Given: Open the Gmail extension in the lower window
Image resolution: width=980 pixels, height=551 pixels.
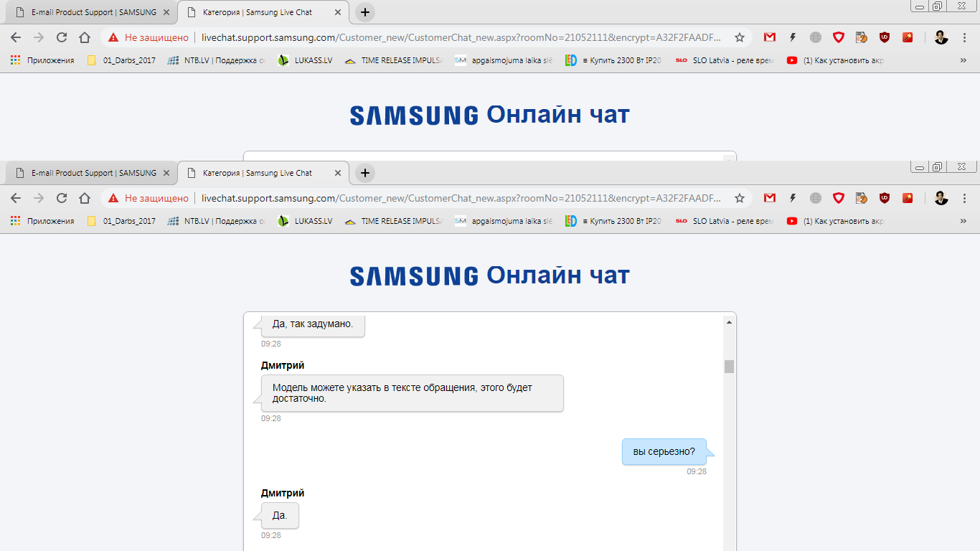Looking at the screenshot, I should coord(770,198).
